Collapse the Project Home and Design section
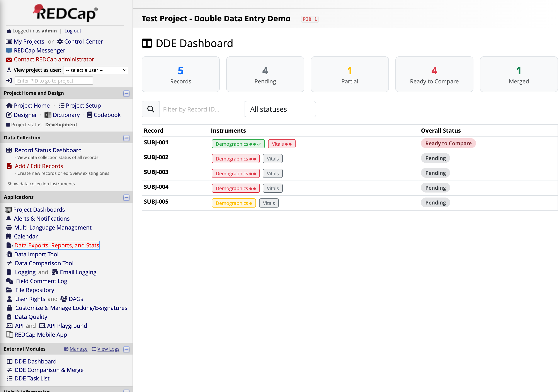Viewport: 558px width, 392px height. tap(126, 93)
